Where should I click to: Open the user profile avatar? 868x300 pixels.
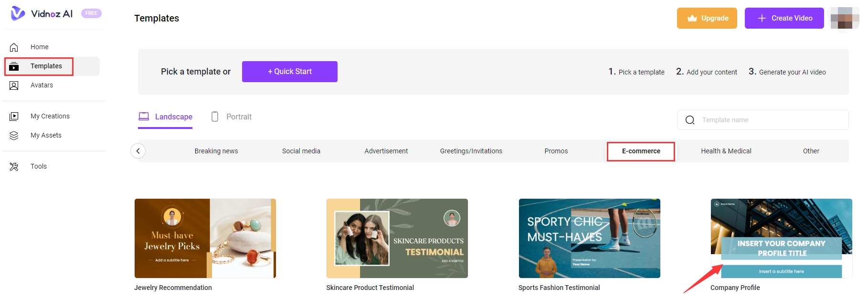(844, 18)
